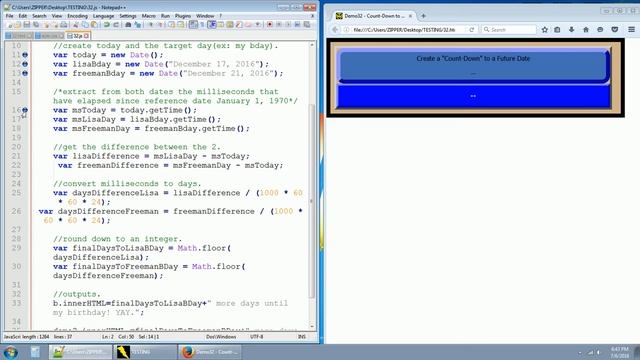Click the Create a Count-Down heading box
Screen dimensions: 640x360
(x=473, y=65)
